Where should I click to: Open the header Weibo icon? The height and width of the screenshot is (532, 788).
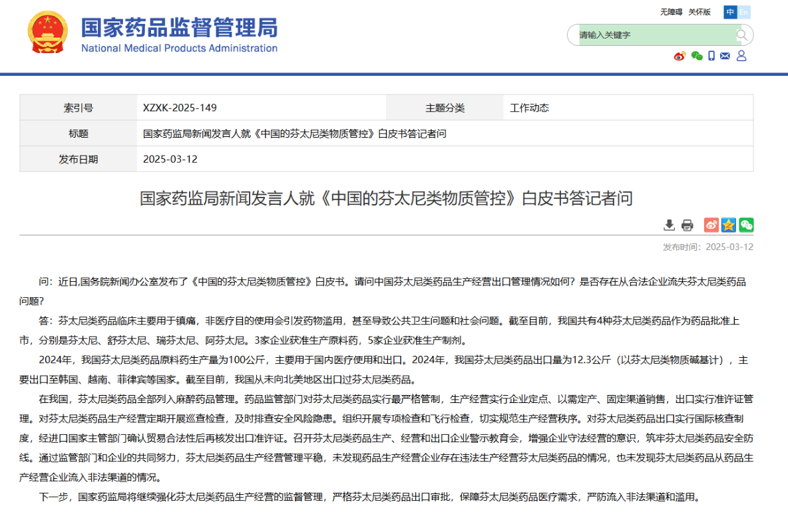680,56
